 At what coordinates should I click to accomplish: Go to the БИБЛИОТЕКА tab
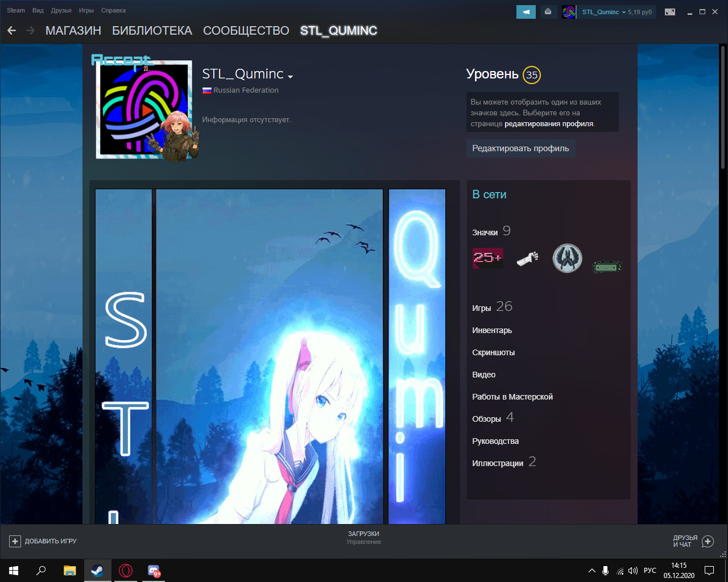click(x=152, y=31)
